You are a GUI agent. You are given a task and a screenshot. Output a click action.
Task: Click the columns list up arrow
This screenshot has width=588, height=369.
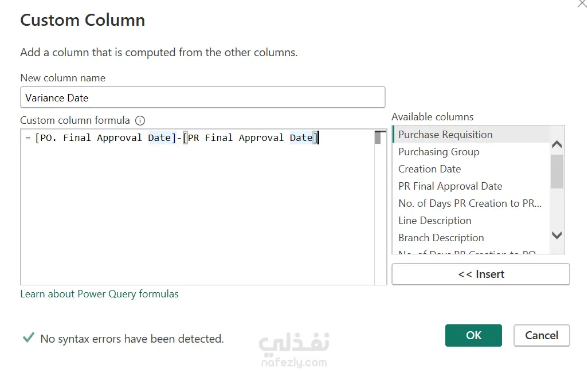click(557, 144)
